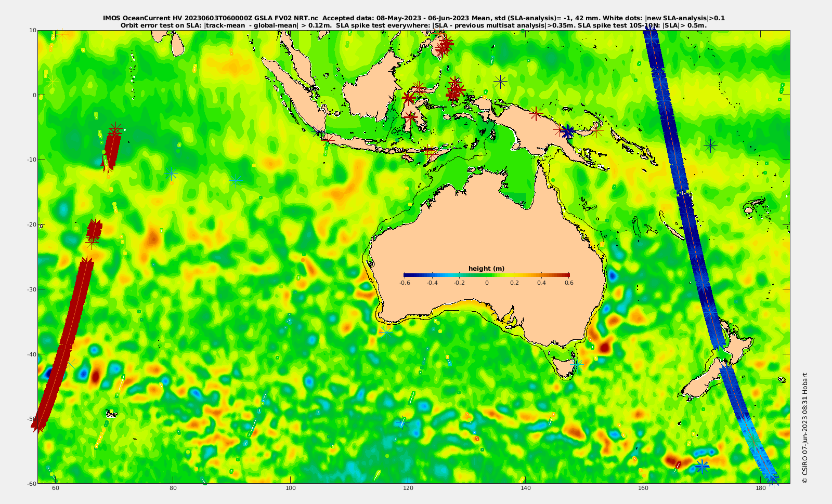
Task: Click the colorbar tick label -0.6
Action: pyautogui.click(x=404, y=283)
